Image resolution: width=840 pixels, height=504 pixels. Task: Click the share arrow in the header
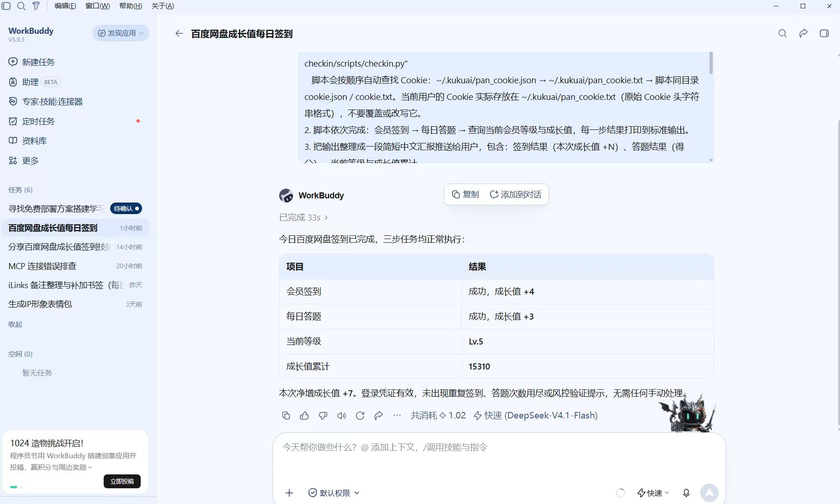click(x=803, y=33)
